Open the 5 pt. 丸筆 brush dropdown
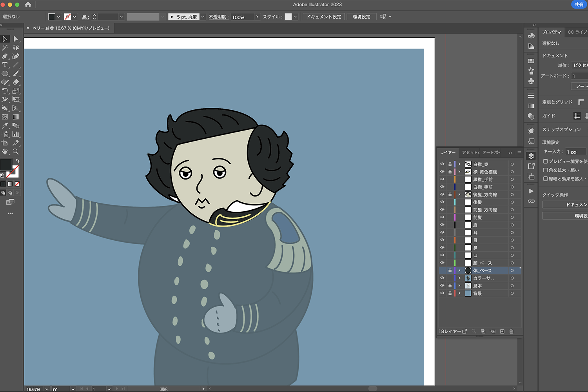Screen dimensions: 588x392 (203, 17)
